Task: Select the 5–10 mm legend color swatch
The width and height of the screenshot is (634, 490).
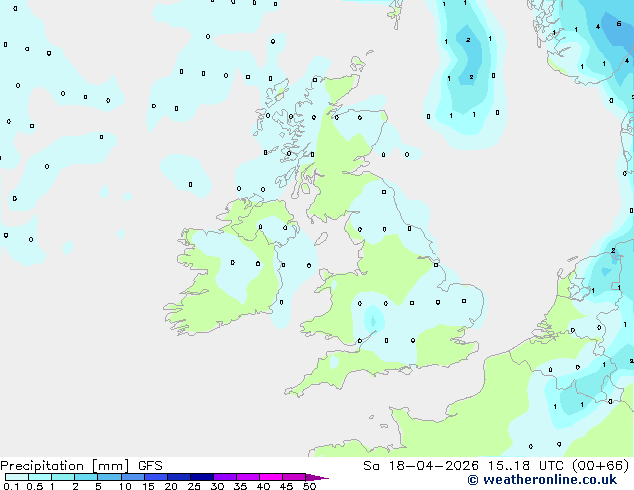Action: pyautogui.click(x=109, y=477)
